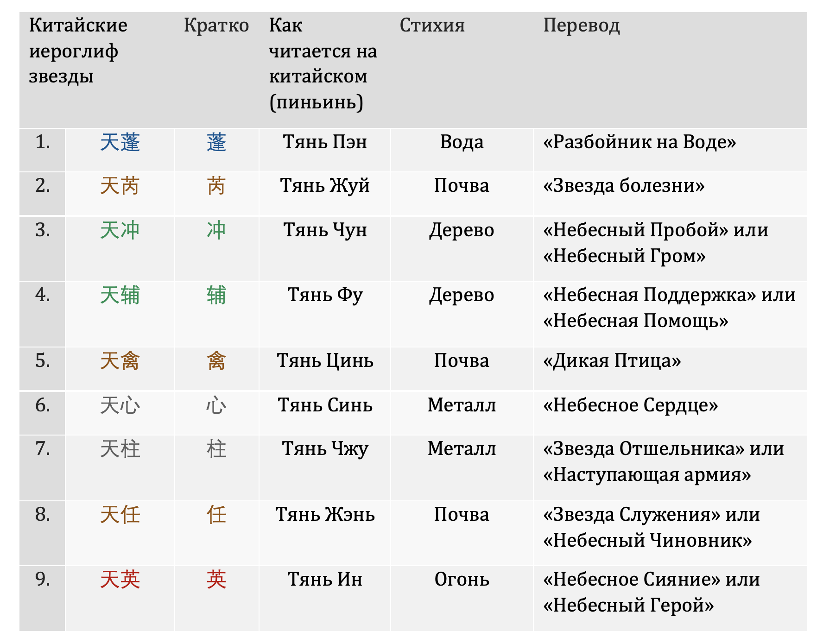The image size is (823, 644).
Task: Click the "Тянь Чжу" pinyin cell
Action: [x=325, y=449]
